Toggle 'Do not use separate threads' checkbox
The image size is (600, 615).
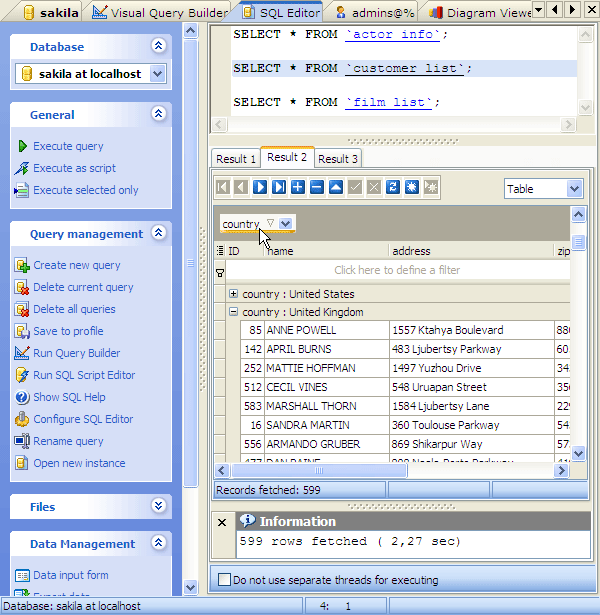tap(224, 580)
